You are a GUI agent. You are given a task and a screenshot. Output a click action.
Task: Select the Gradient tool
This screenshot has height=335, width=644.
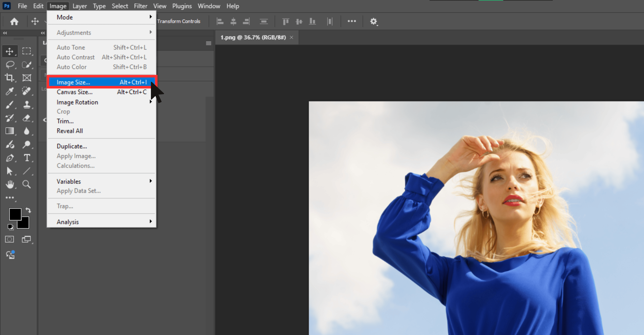[x=10, y=131]
